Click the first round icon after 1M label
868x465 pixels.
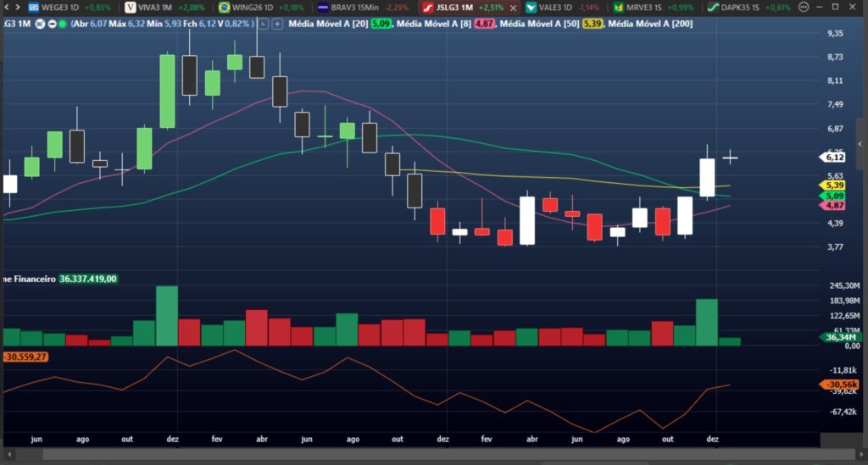[x=39, y=24]
